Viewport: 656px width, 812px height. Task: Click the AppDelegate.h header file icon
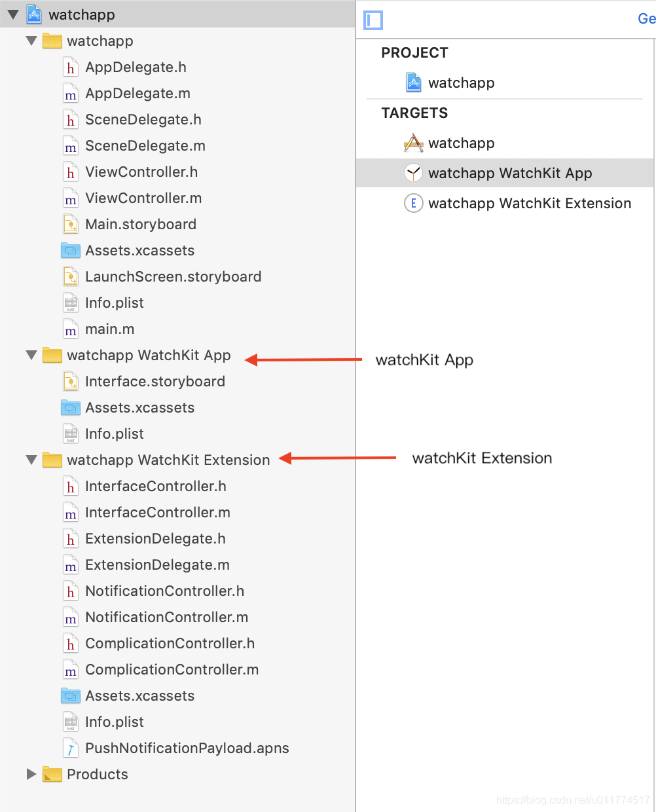tap(71, 67)
